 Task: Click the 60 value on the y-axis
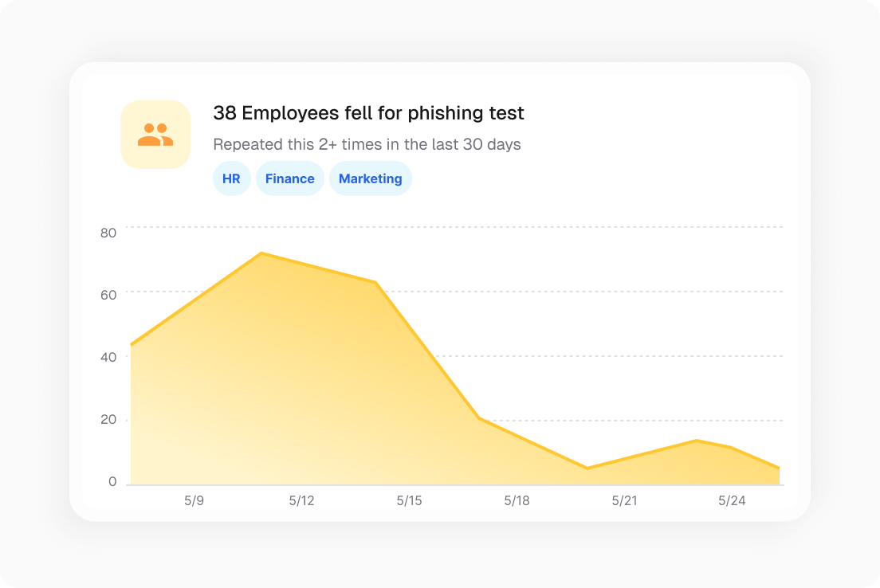pyautogui.click(x=108, y=295)
